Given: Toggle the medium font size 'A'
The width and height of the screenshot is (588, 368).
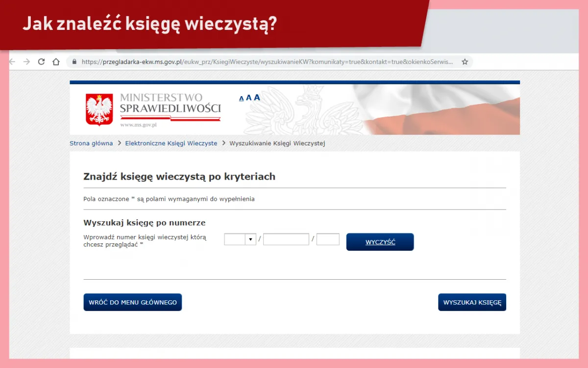Looking at the screenshot, I should (248, 97).
